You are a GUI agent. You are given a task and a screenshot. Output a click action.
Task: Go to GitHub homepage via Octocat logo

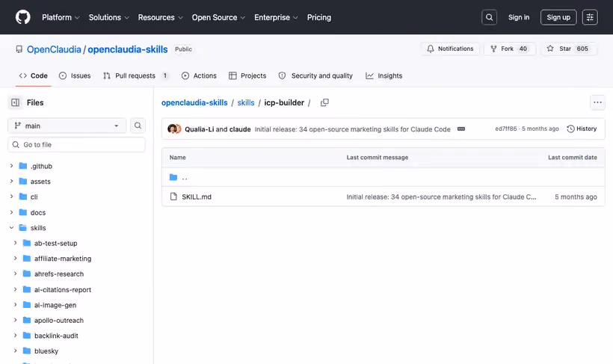[22, 17]
